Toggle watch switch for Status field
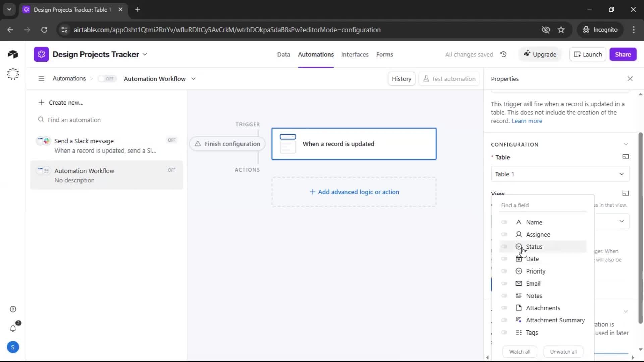Screen dimensions: 644x362 (x=504, y=247)
